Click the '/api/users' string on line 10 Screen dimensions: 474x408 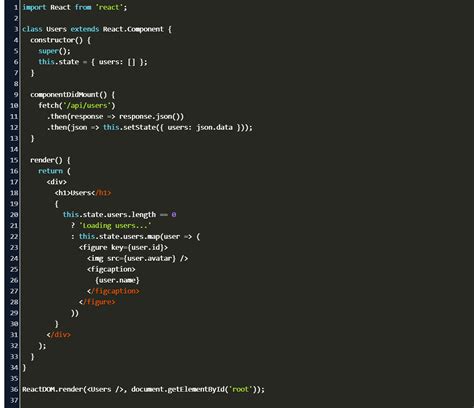point(87,106)
